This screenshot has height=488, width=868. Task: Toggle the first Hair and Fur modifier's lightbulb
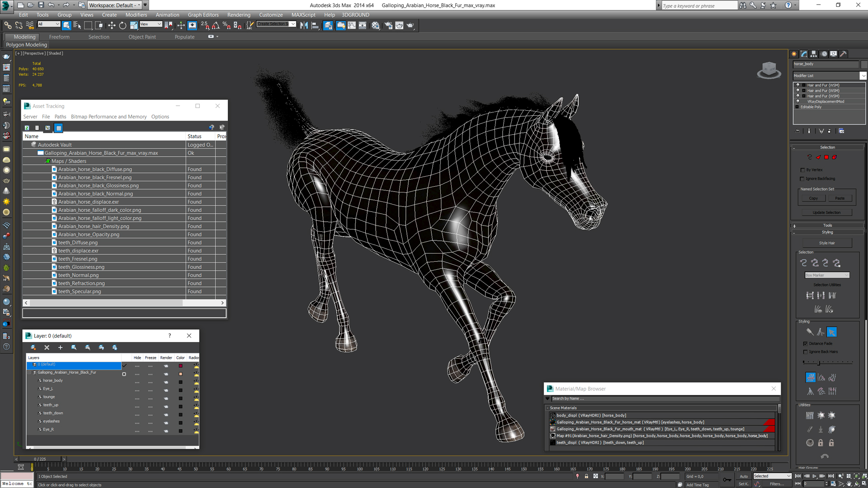798,85
